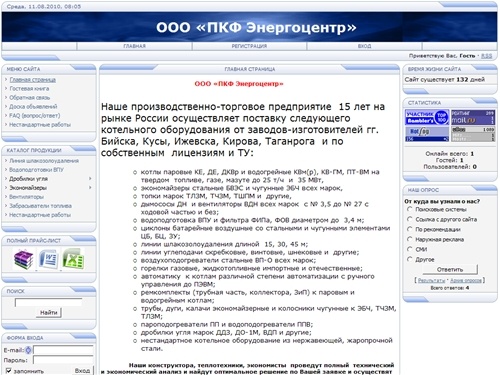
Task: Open the poll Результаты link
Action: [431, 281]
